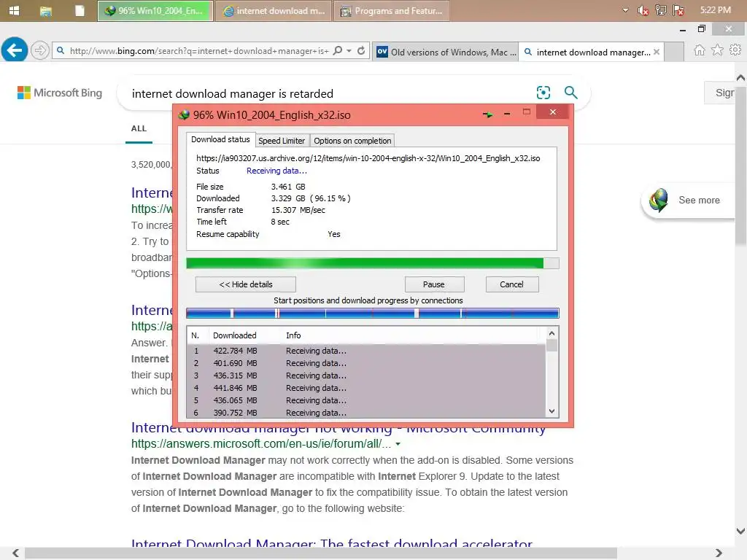Open Bing visual search camera icon
Image resolution: width=747 pixels, height=560 pixels.
[543, 93]
